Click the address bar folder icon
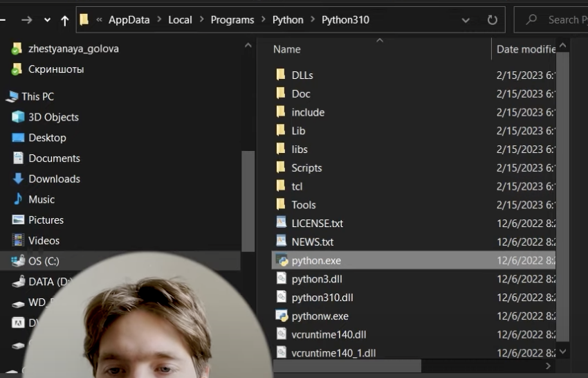 point(84,19)
